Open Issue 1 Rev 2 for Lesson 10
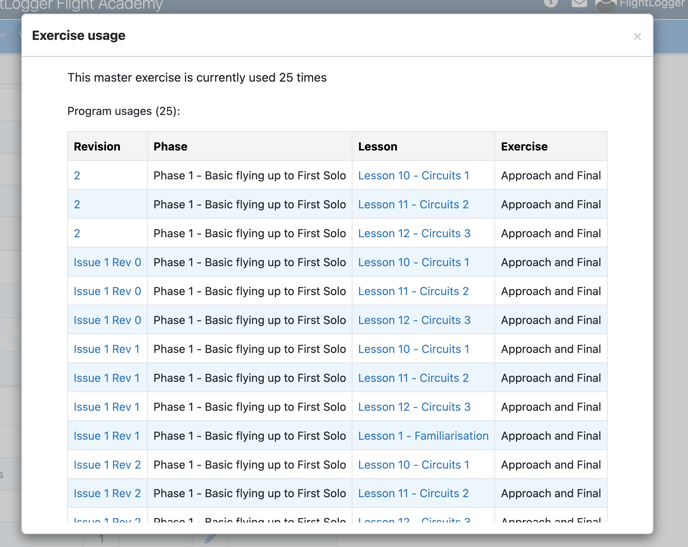 pos(107,465)
